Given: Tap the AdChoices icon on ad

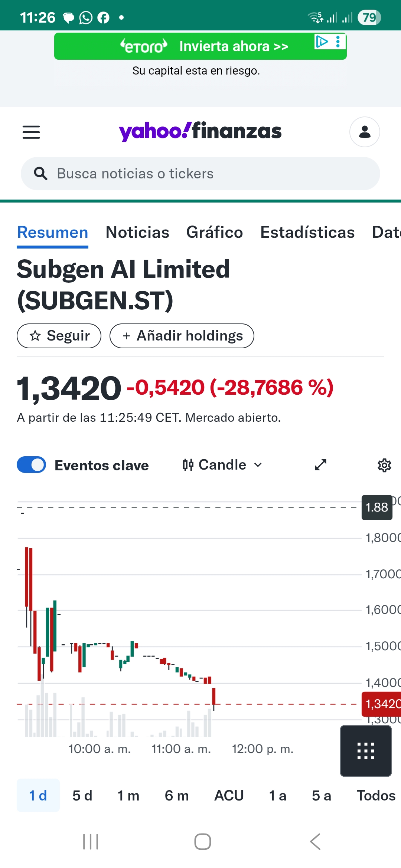Looking at the screenshot, I should pos(322,42).
